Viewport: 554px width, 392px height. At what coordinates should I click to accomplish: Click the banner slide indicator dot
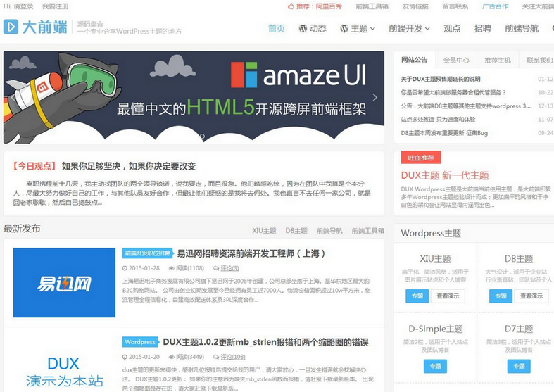[x=202, y=136]
